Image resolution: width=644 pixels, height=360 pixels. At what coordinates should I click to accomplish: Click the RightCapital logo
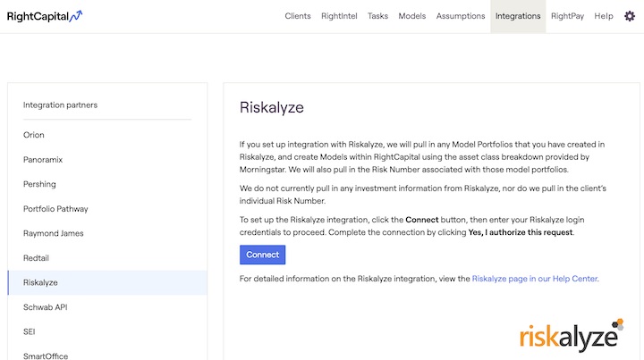point(45,16)
